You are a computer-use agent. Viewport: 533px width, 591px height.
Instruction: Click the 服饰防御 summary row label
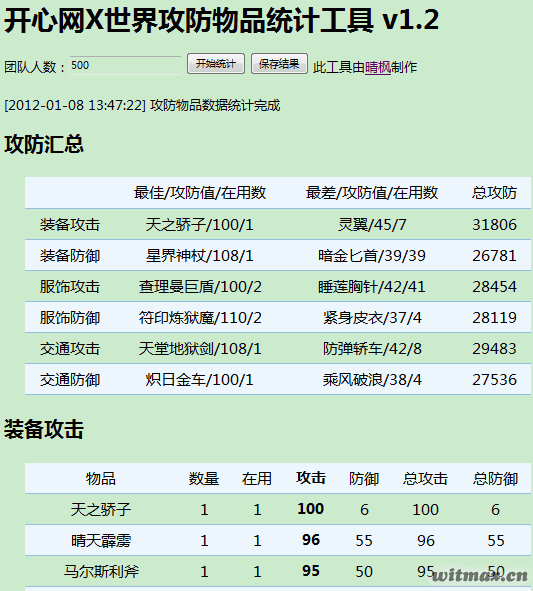click(x=70, y=318)
